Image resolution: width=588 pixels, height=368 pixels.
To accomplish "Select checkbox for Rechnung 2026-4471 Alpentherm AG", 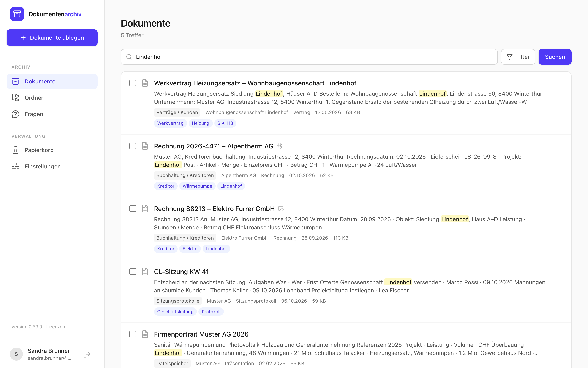I will coord(133,146).
